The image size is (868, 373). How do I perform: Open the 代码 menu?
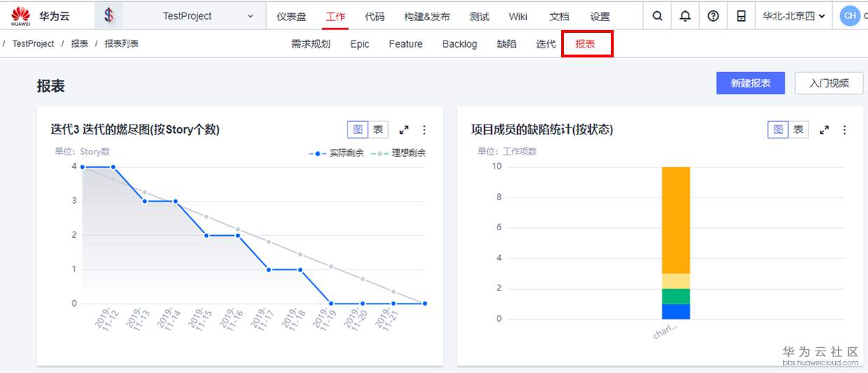(x=375, y=16)
